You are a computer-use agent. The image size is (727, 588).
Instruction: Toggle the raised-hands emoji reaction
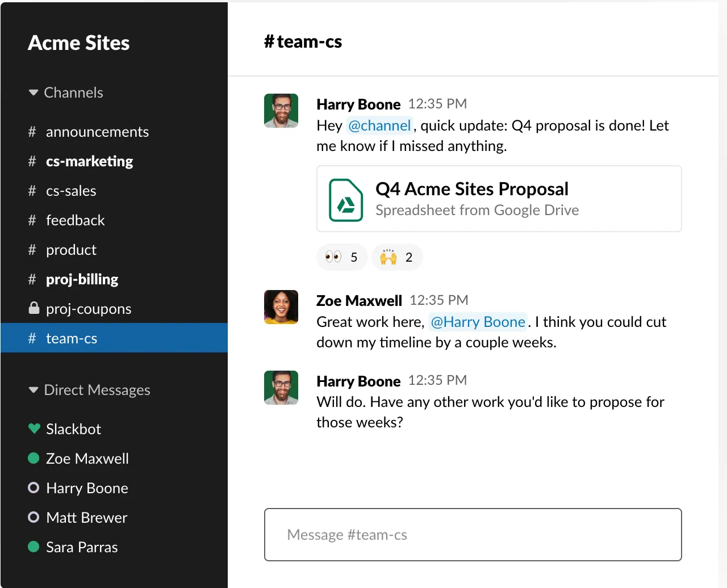[x=396, y=257]
